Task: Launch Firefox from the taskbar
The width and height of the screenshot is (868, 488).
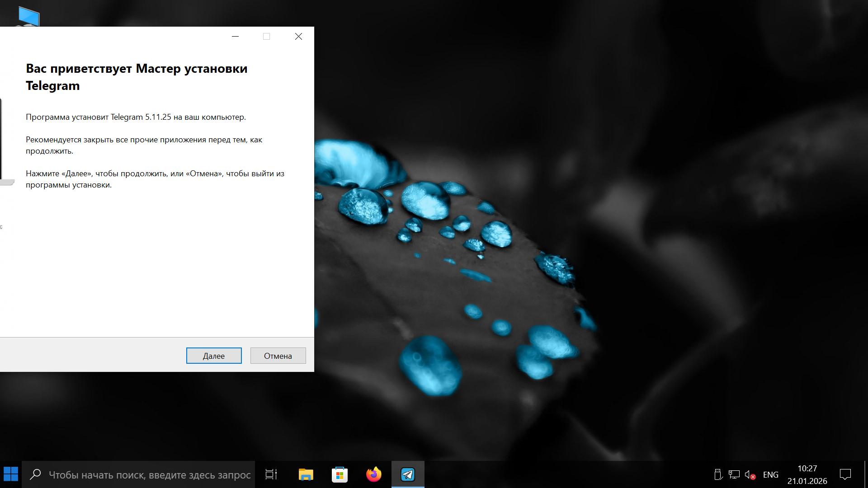Action: 373,474
